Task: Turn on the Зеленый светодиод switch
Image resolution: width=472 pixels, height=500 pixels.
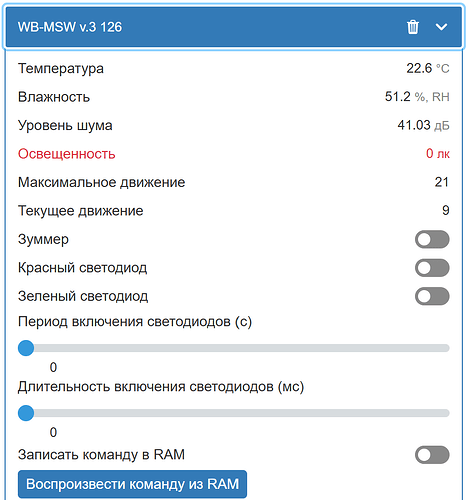Action: (x=432, y=296)
